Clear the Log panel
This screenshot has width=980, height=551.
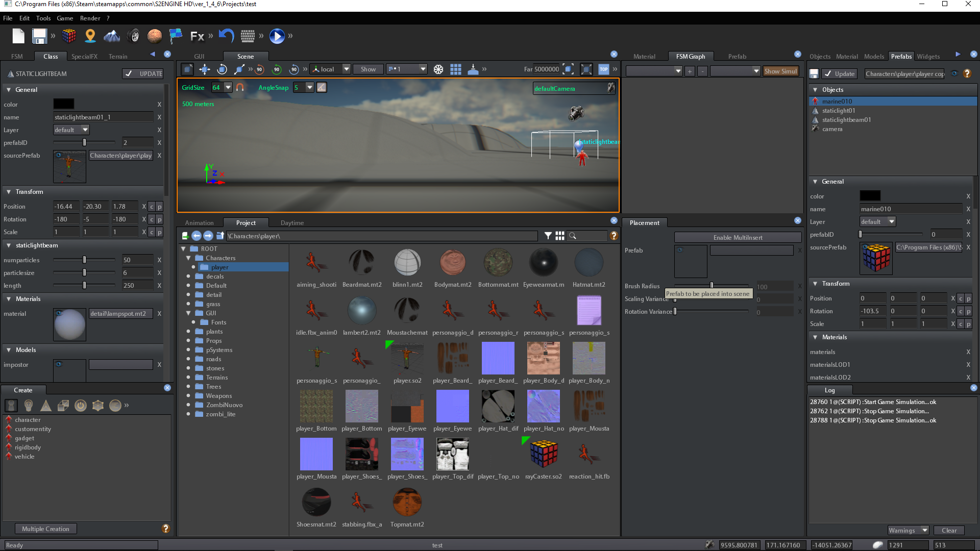[x=949, y=531]
